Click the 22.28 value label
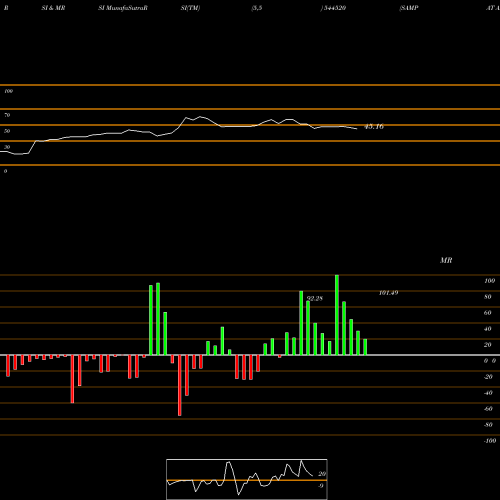 tap(315, 298)
